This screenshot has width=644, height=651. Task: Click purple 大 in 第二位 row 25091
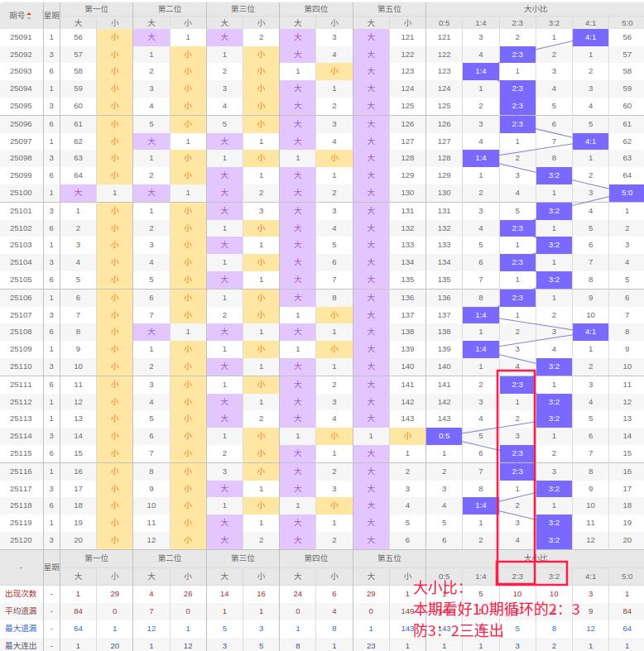coord(151,37)
